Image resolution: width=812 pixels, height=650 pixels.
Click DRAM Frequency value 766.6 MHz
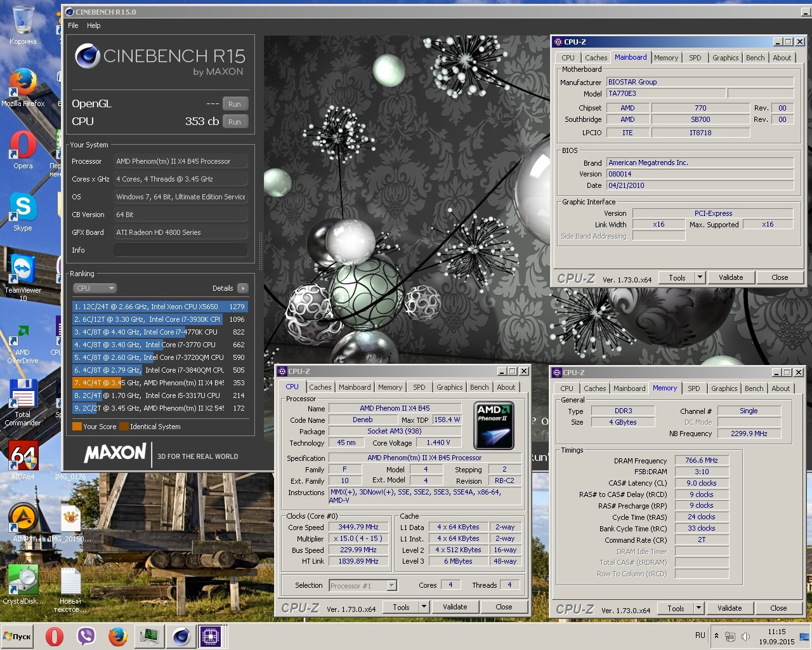[x=702, y=460]
